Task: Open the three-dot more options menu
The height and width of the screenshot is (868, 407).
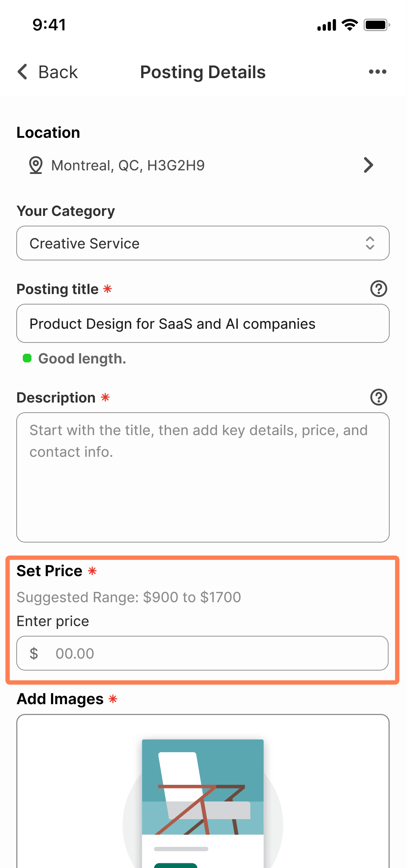Action: point(377,72)
